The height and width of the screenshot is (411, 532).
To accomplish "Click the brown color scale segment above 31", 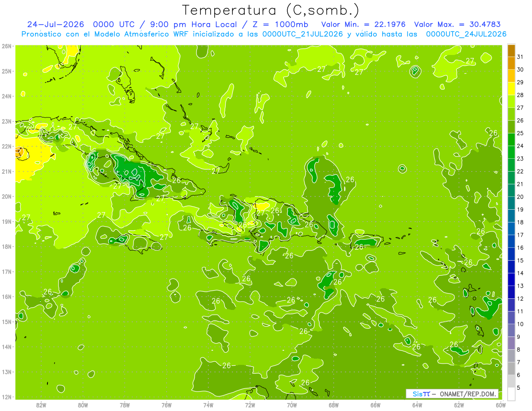I will point(511,51).
